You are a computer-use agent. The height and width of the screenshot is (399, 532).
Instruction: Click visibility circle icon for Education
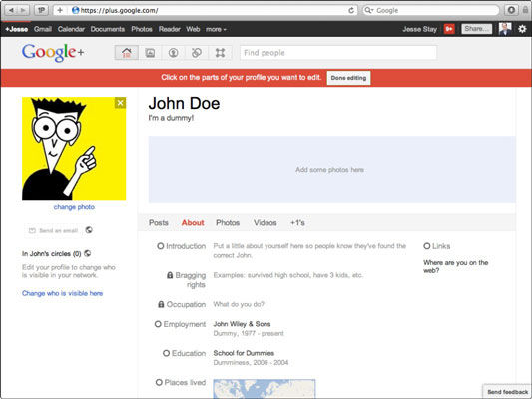[166, 353]
